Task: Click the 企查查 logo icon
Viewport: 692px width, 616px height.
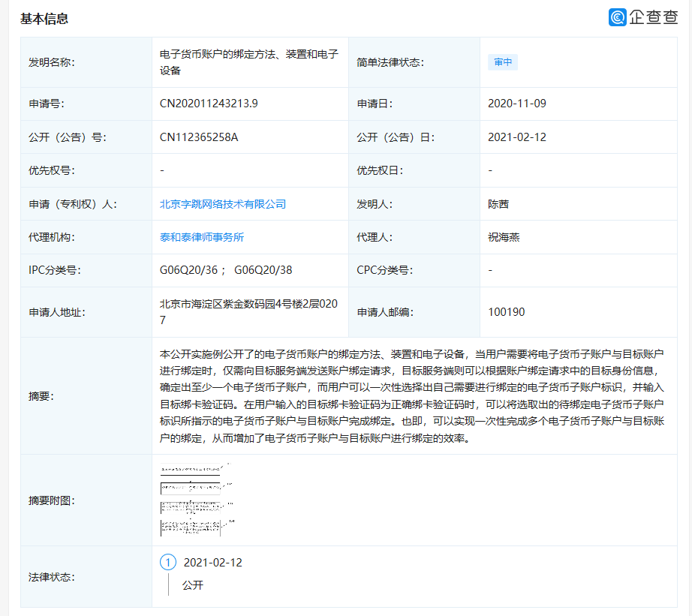Action: (618, 17)
